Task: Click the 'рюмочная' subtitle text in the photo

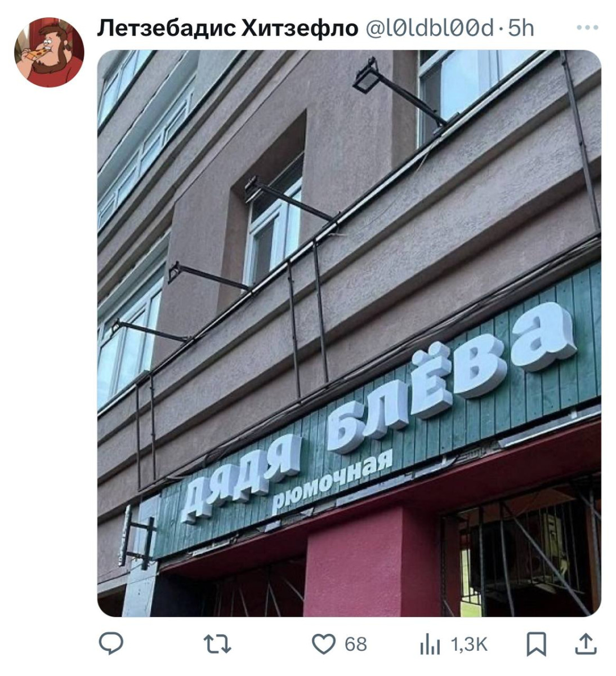Action: 332,482
